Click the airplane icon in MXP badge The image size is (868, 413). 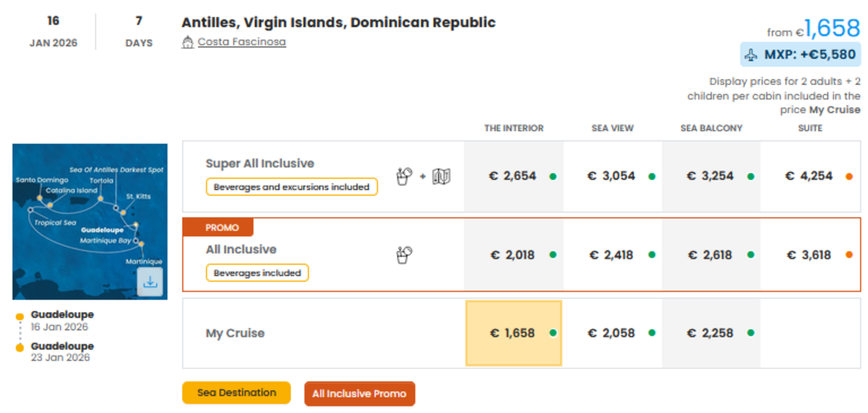(x=751, y=55)
